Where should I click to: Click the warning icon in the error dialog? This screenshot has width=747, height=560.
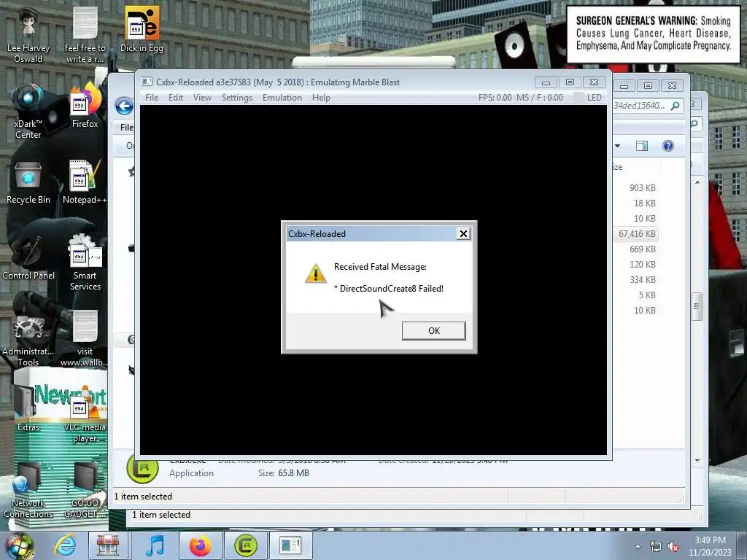[x=315, y=273]
